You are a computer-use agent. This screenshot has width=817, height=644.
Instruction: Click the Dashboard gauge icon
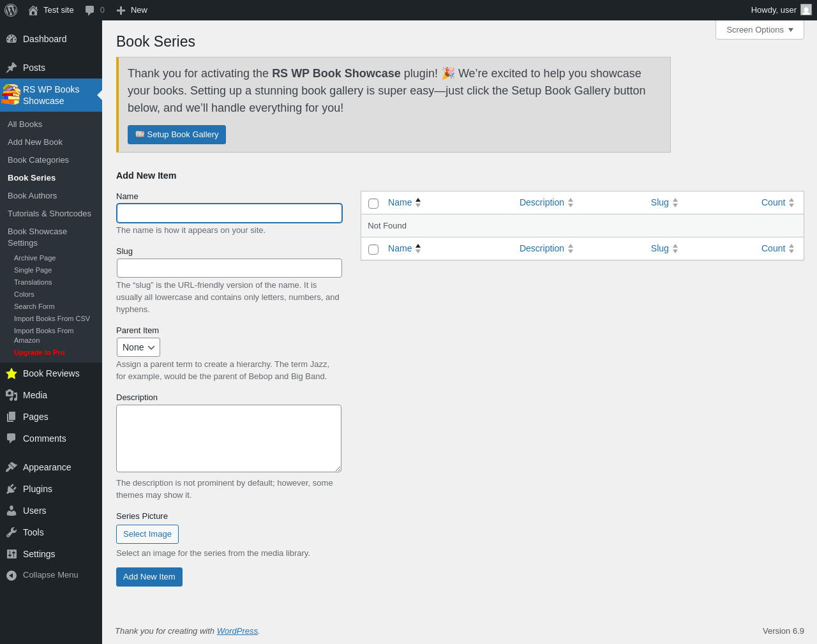[11, 39]
